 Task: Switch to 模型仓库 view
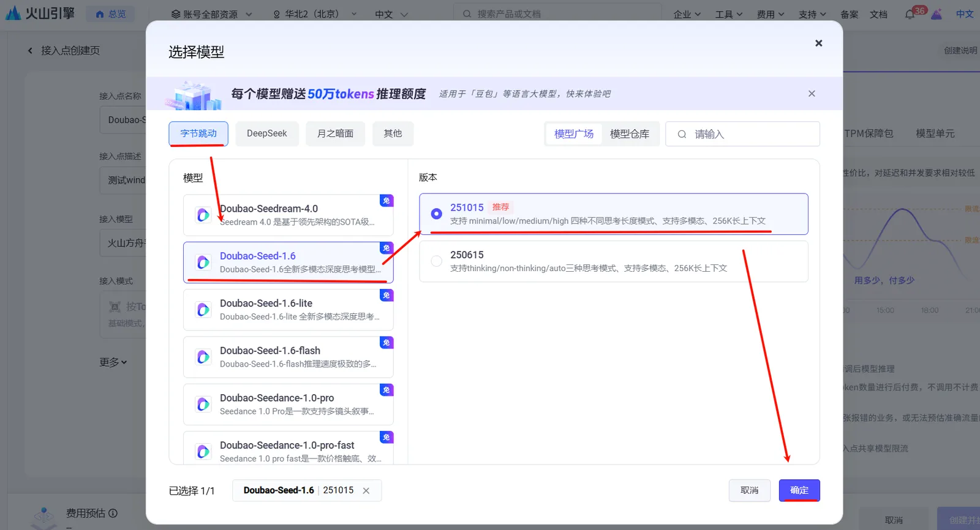coord(629,134)
